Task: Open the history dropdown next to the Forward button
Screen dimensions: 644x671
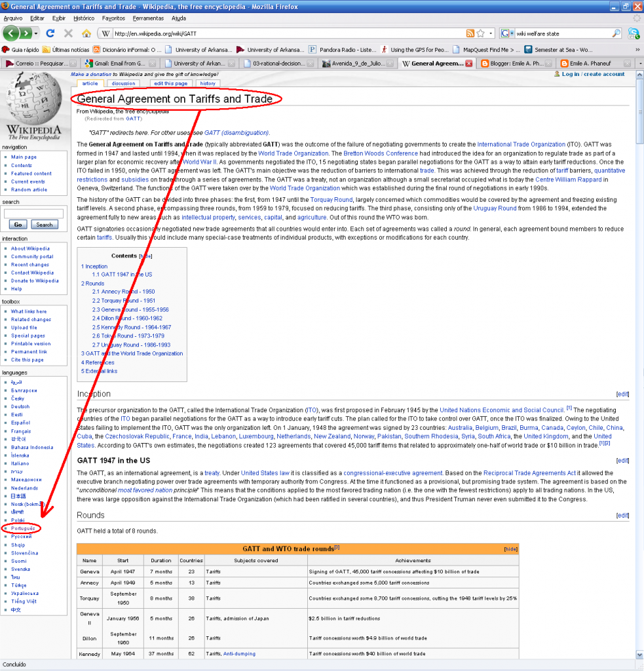Action: [x=35, y=33]
